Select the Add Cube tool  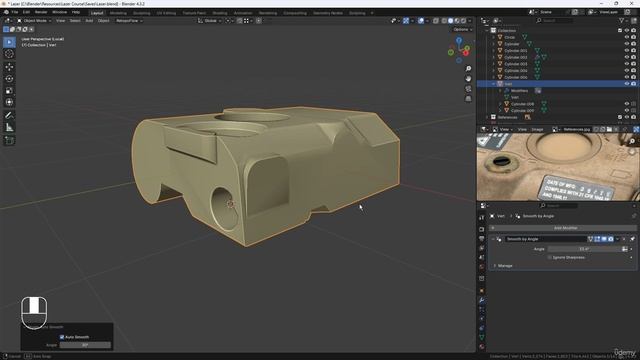pyautogui.click(x=9, y=141)
